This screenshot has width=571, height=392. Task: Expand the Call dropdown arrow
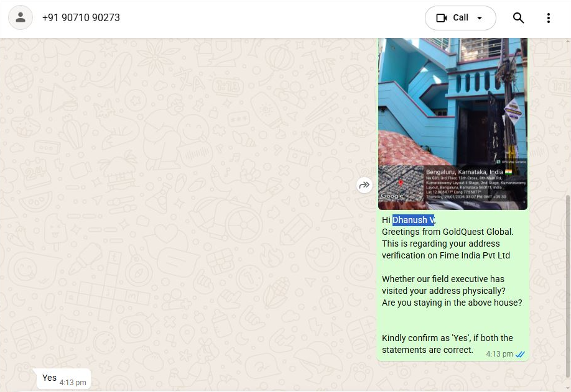point(480,18)
